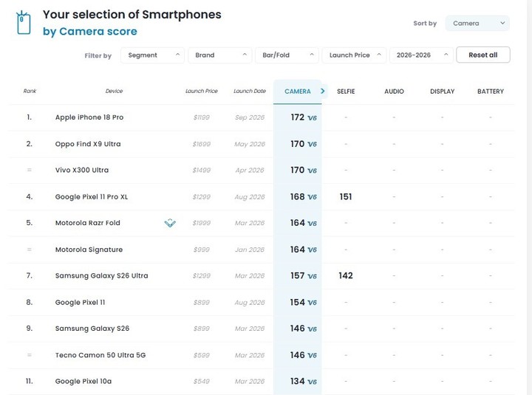Click the foldable icon next to Motorola Razr Fold

(x=170, y=223)
